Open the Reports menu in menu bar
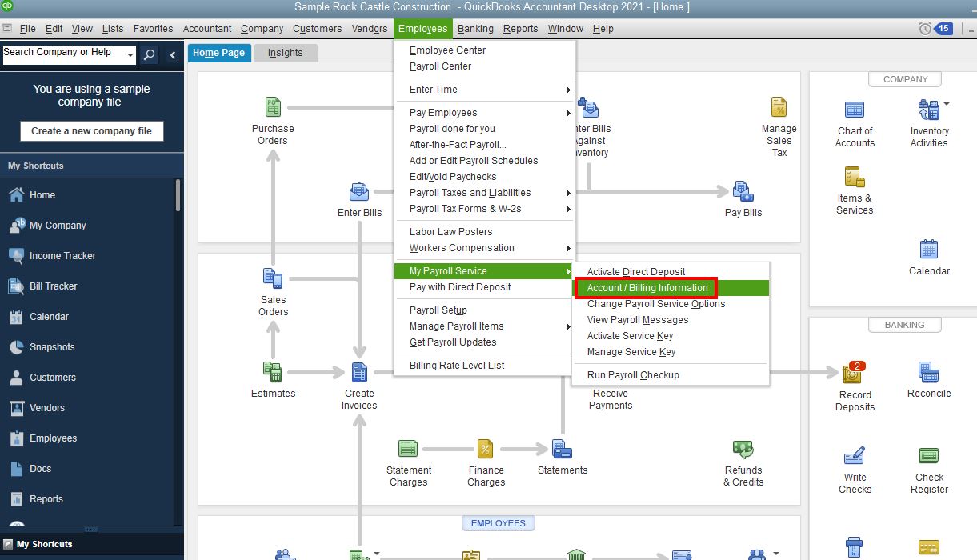The height and width of the screenshot is (560, 977). [x=520, y=29]
